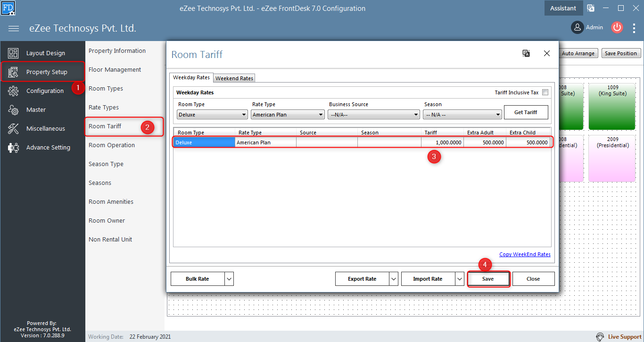The image size is (644, 342).
Task: Open the vertical three-dot menu
Action: click(x=634, y=28)
